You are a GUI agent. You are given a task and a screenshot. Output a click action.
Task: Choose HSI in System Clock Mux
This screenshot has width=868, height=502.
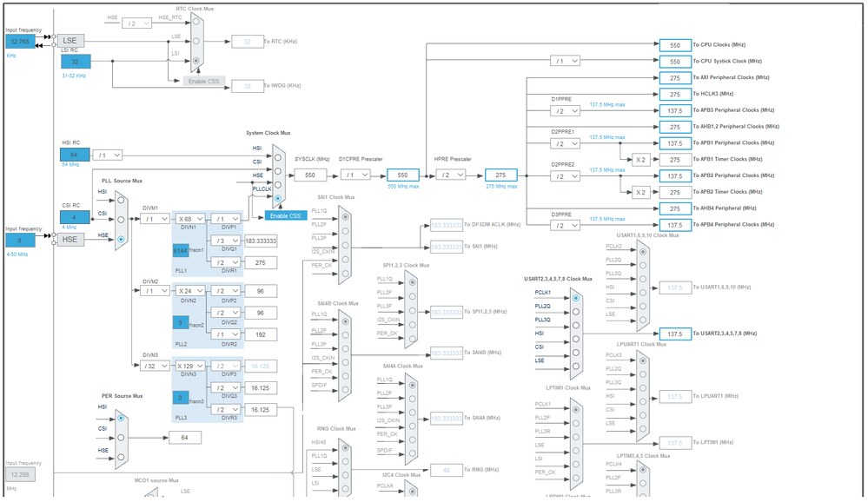pyautogui.click(x=278, y=158)
